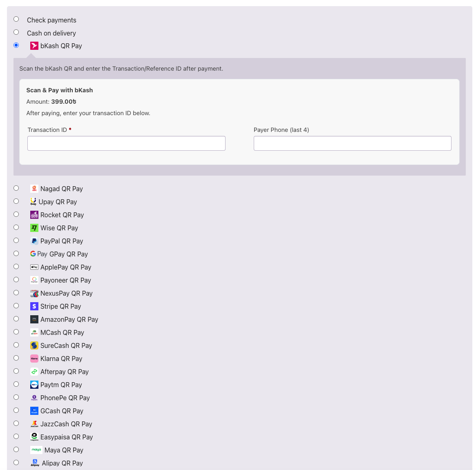
Task: Click the GCash payment icon
Action: (x=34, y=410)
